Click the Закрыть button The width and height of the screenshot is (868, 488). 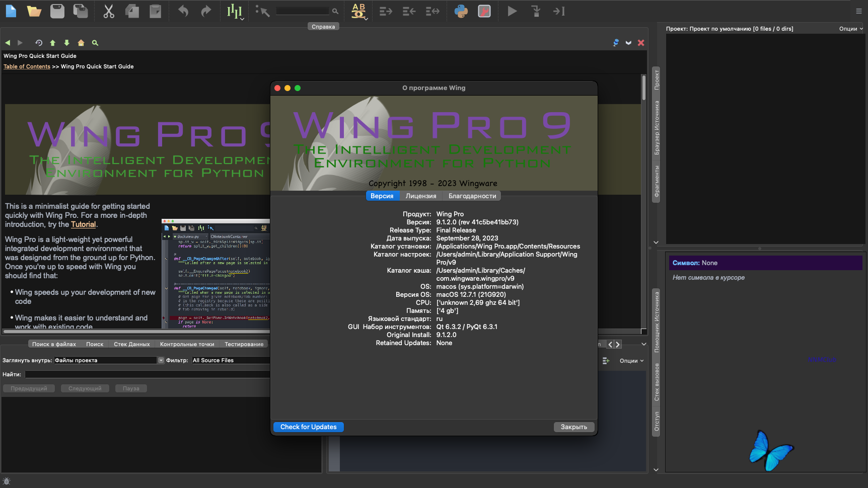pos(574,427)
